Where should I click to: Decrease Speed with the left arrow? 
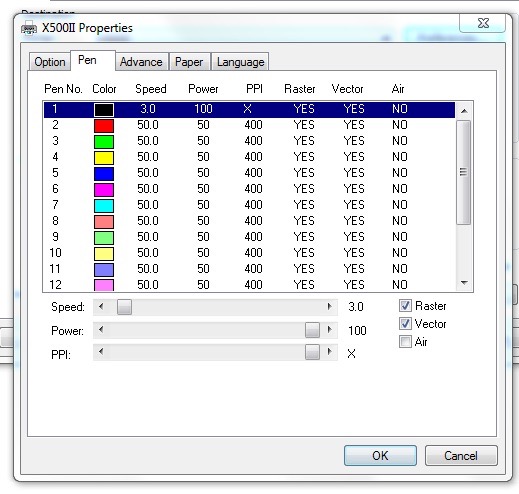pyautogui.click(x=101, y=306)
